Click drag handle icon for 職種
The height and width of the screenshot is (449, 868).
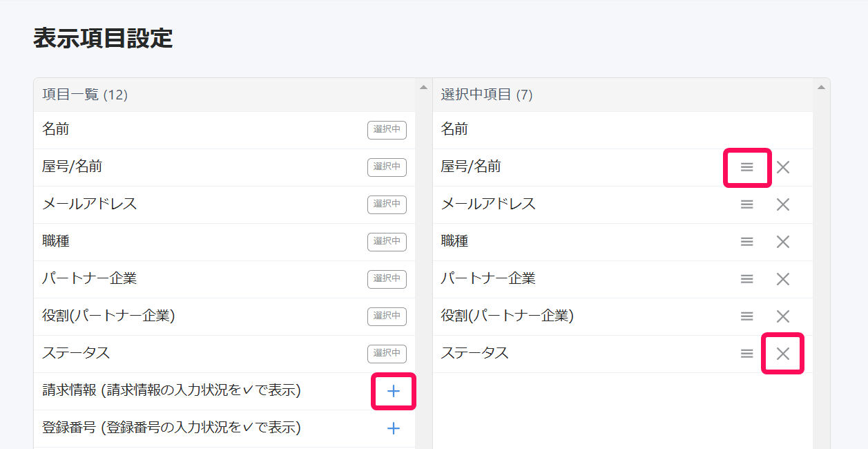(747, 242)
